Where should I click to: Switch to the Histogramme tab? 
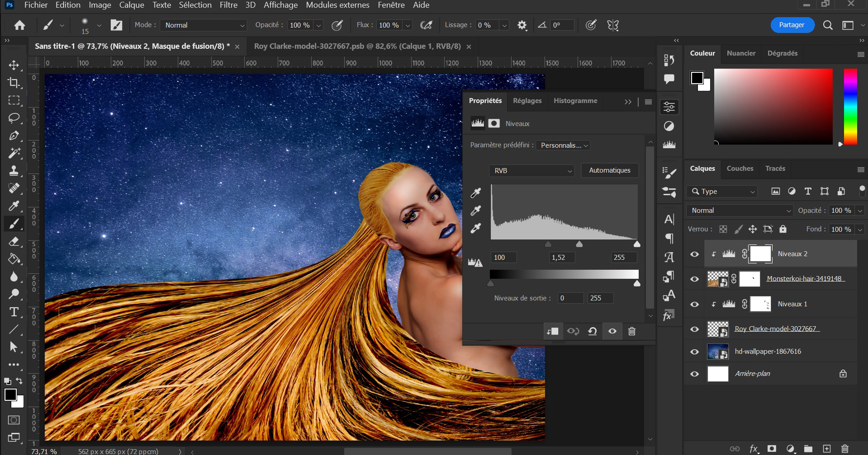[x=575, y=101]
